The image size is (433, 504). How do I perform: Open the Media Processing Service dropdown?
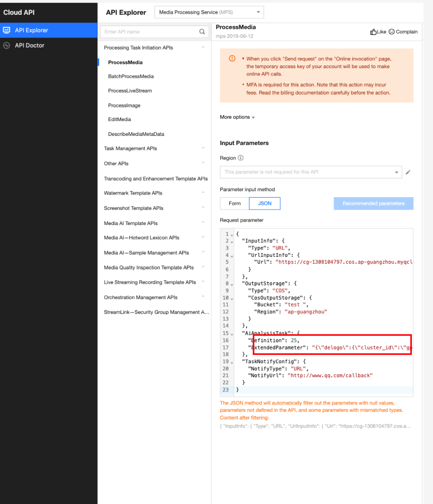(209, 12)
